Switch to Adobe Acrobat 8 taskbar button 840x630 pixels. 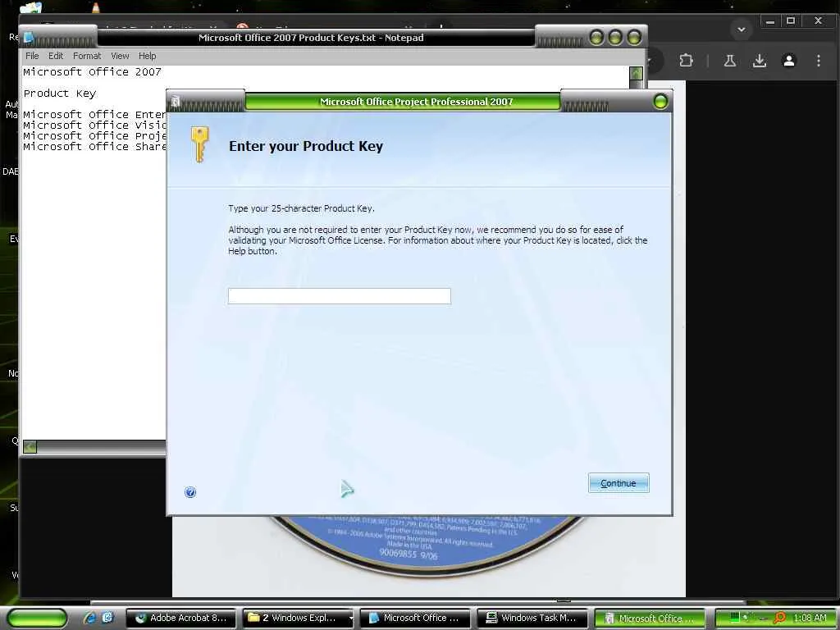[180, 619]
